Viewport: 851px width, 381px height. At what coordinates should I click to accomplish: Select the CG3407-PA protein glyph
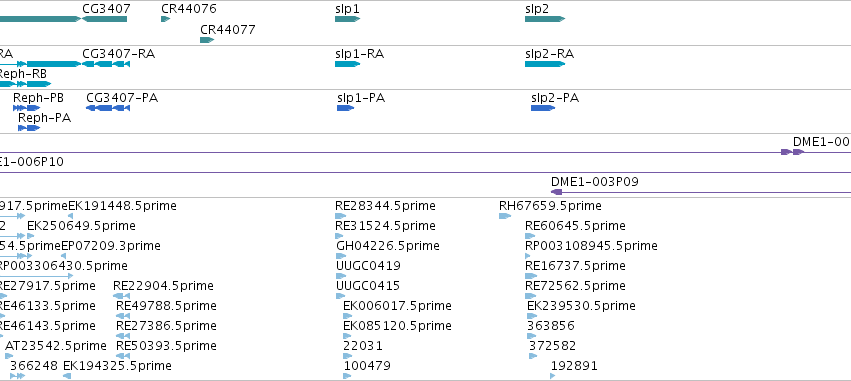tap(108, 108)
